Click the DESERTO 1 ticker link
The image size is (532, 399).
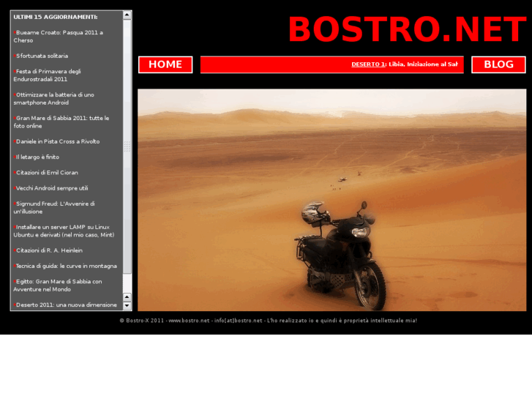[368, 64]
